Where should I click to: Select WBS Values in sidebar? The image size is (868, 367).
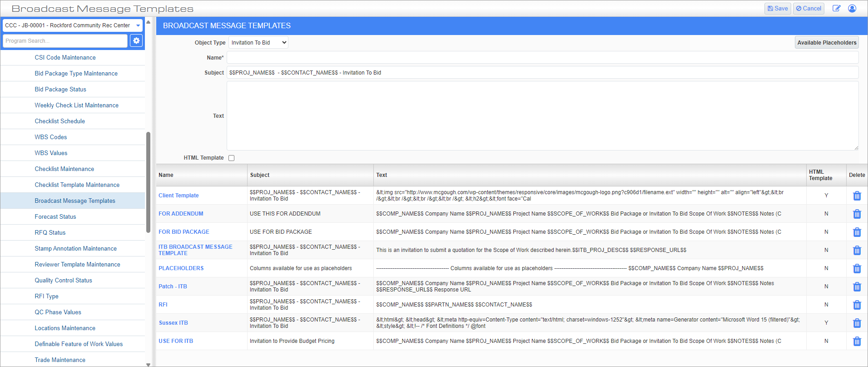51,153
